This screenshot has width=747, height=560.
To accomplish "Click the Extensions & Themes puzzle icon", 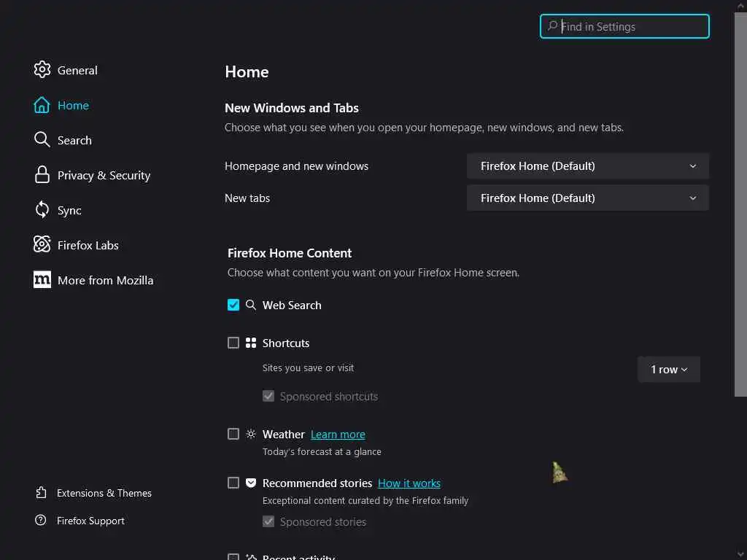I will click(x=41, y=493).
